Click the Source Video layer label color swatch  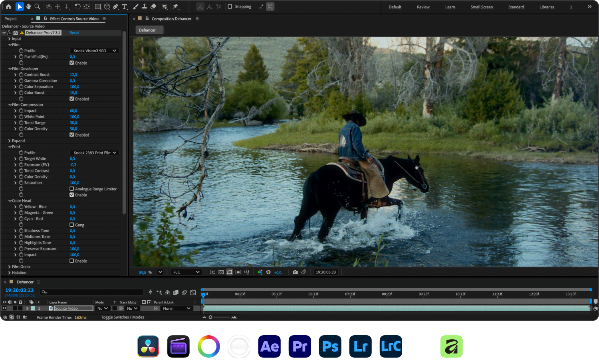[33, 308]
